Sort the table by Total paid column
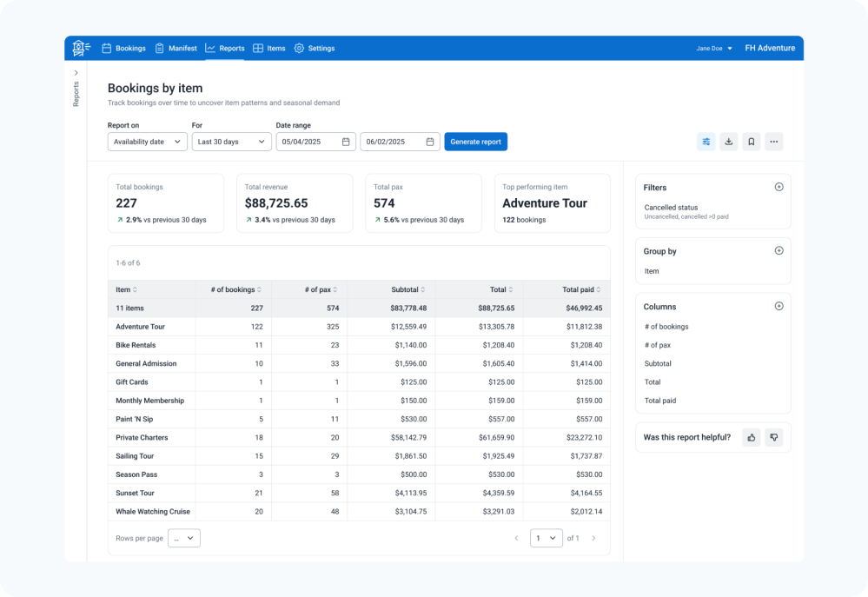 [x=581, y=289]
